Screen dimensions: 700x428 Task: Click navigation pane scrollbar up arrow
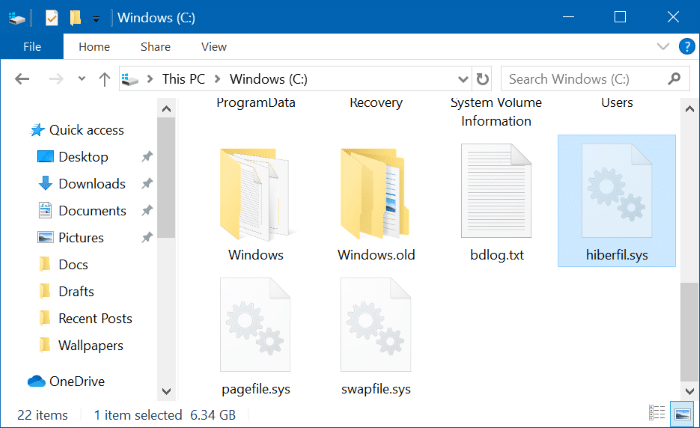[x=167, y=108]
